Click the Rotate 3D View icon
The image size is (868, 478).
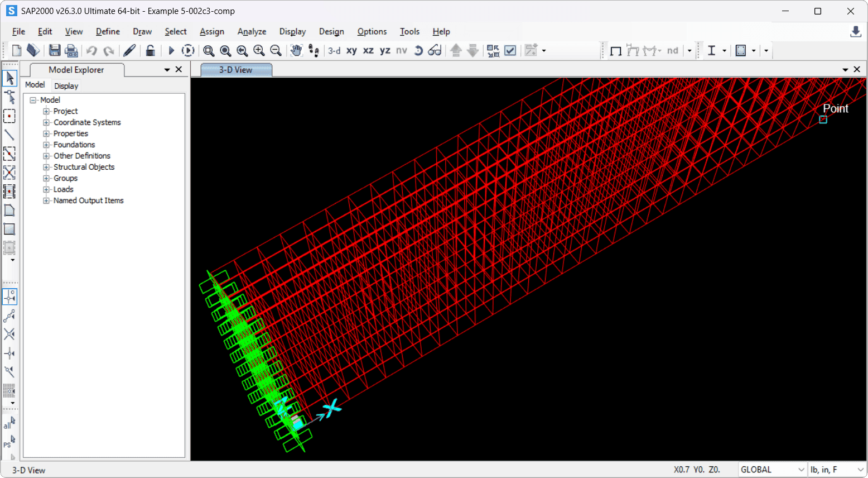[418, 51]
